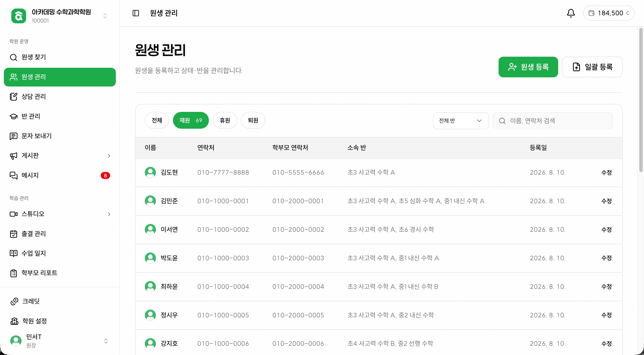Screen dimensions: 644x355
Task: Click the 일괄 등록 button
Action: [592, 67]
